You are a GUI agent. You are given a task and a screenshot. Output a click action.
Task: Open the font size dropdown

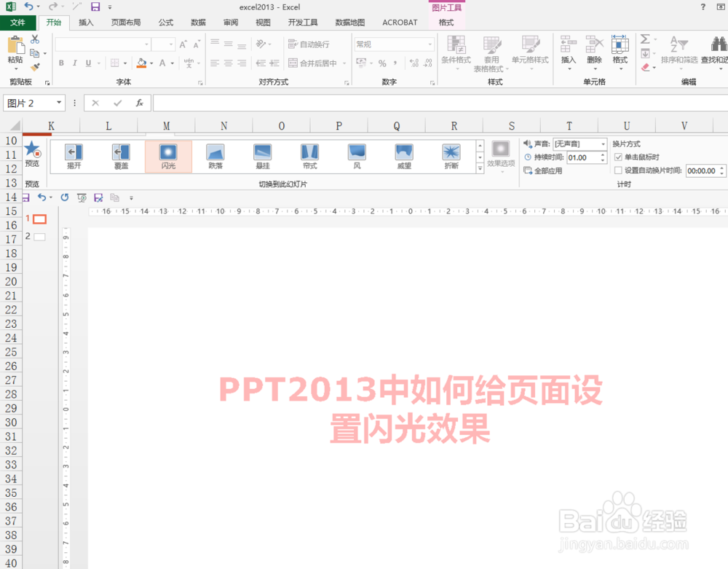click(171, 44)
